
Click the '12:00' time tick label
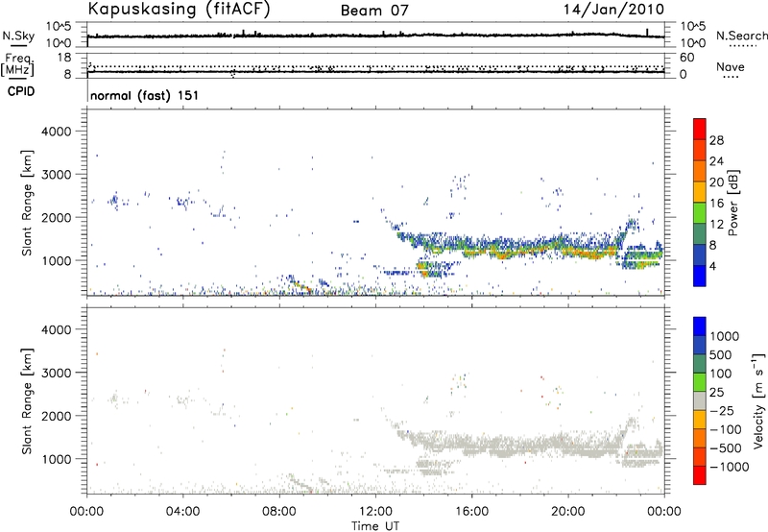(x=375, y=512)
